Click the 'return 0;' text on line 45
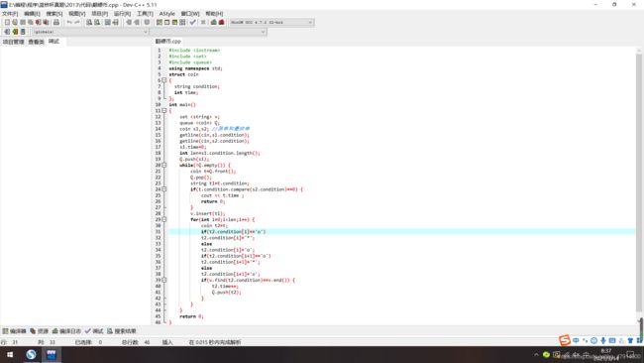Screen dimensions: 644x363 [x=191, y=316]
